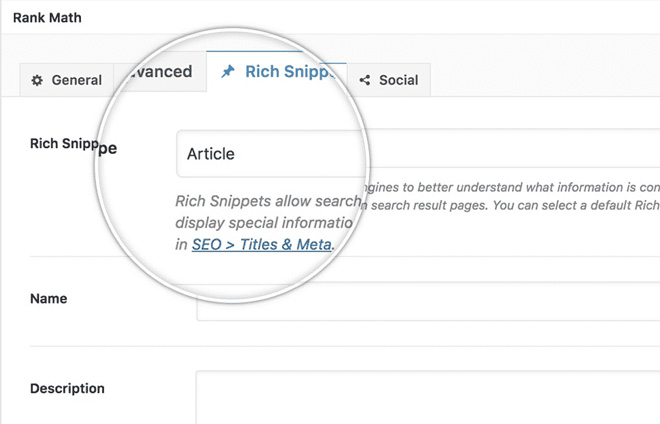Click the gear icon on General tab

pyautogui.click(x=37, y=80)
